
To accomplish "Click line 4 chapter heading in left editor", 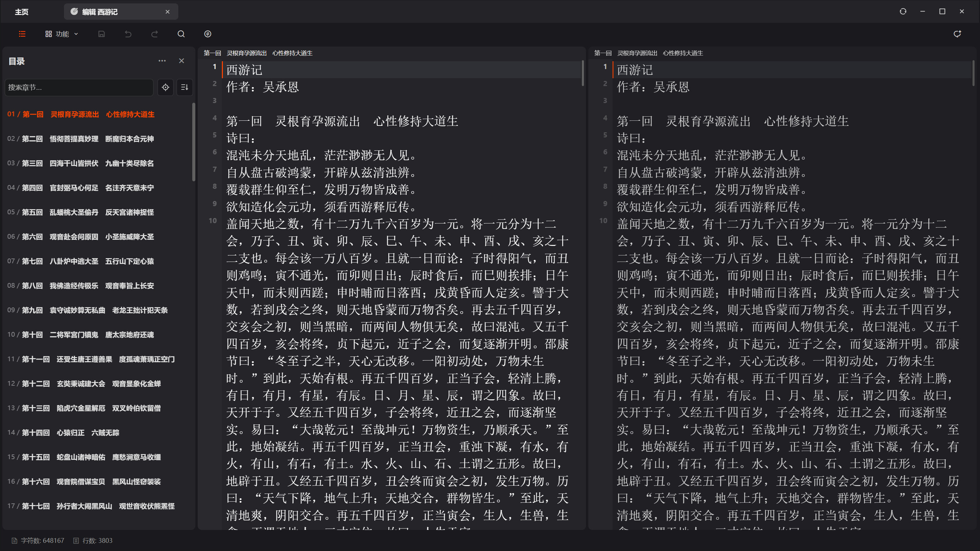I will [342, 121].
